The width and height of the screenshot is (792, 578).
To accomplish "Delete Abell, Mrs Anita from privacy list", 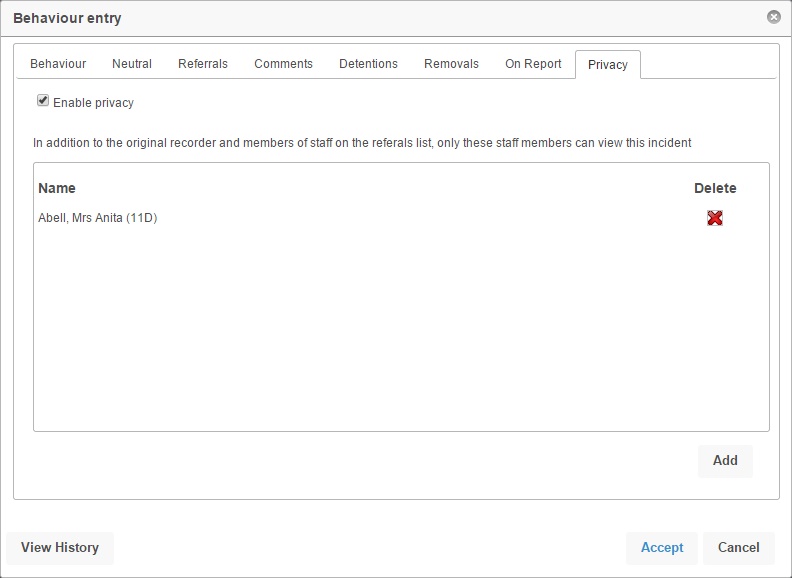I will click(715, 218).
